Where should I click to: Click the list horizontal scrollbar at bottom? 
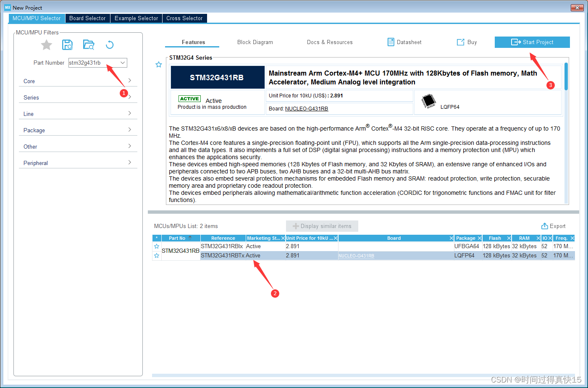[x=363, y=375]
